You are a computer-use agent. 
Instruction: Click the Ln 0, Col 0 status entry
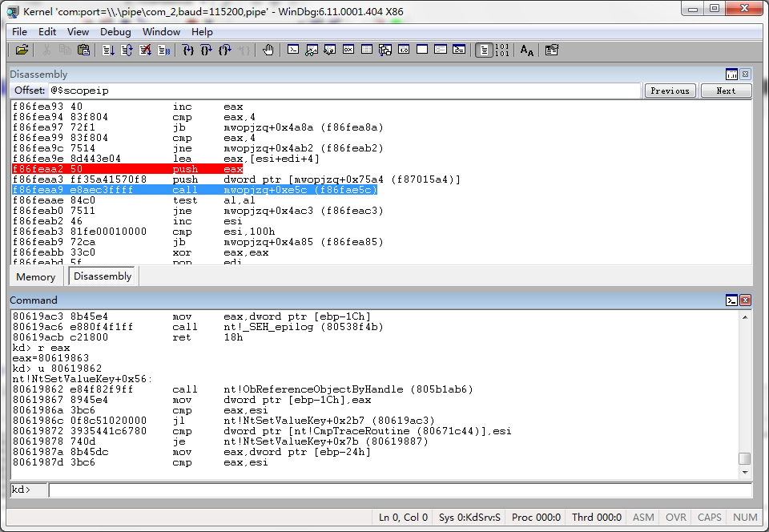[x=403, y=518]
